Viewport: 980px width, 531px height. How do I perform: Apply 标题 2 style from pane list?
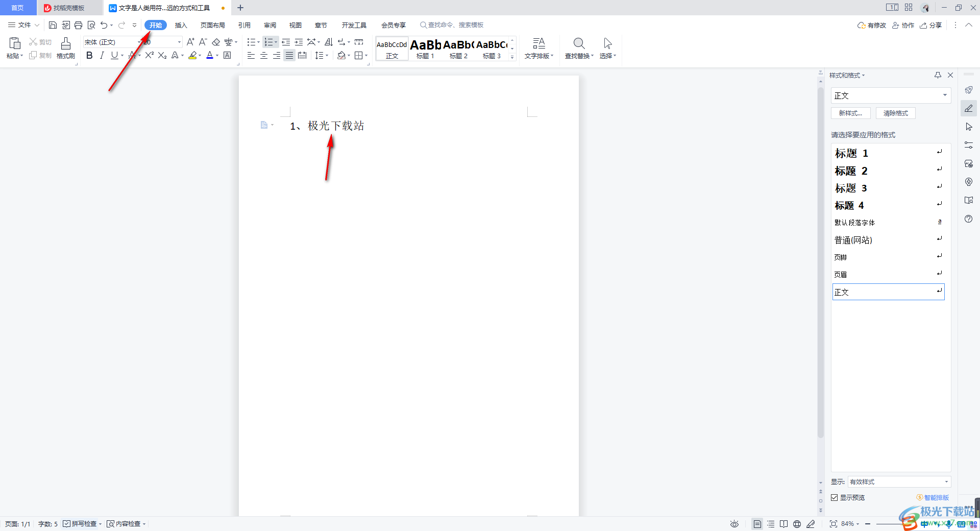click(888, 171)
